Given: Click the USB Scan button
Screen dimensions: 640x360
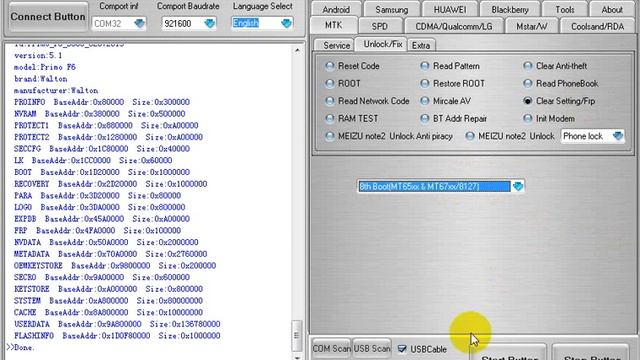Looking at the screenshot, I should 372,349.
